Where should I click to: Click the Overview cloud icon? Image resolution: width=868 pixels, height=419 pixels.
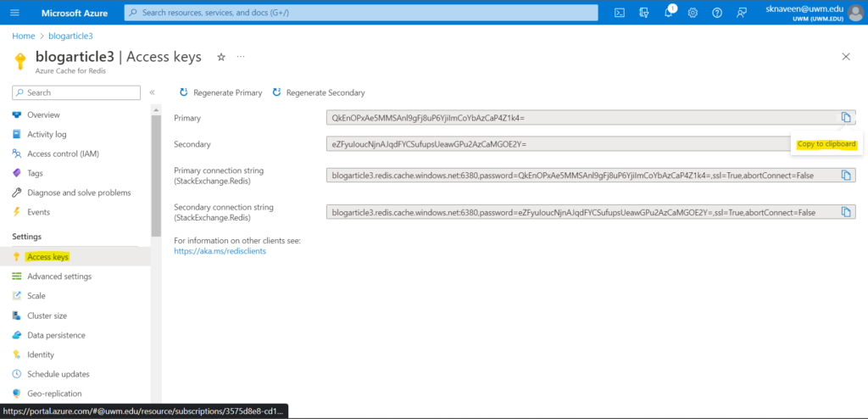17,115
